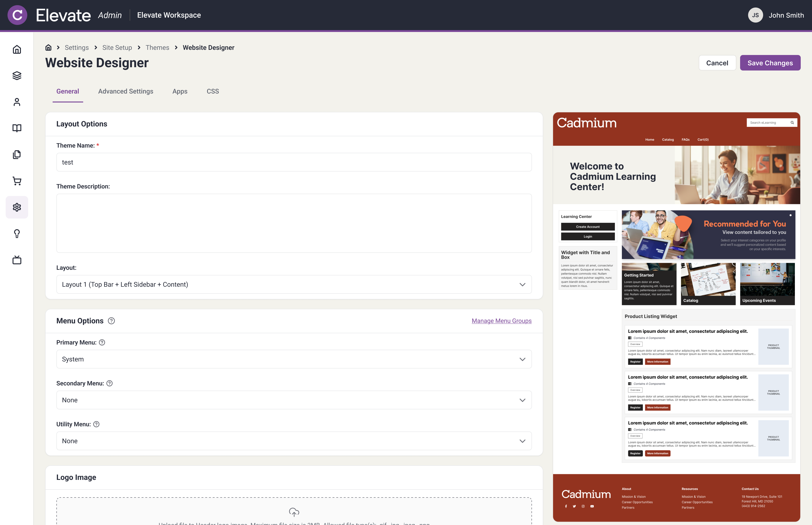The width and height of the screenshot is (812, 525).
Task: Open the Home icon in the left sidebar
Action: click(17, 49)
